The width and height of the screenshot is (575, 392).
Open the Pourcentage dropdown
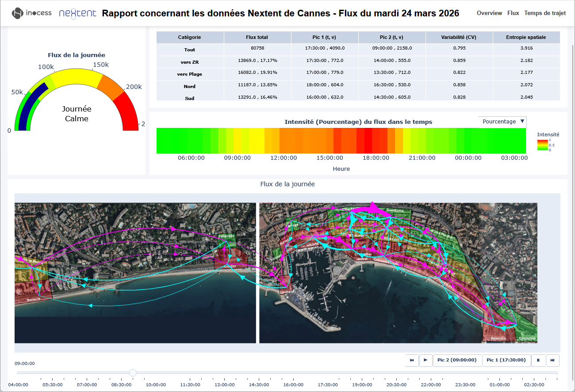coord(502,122)
